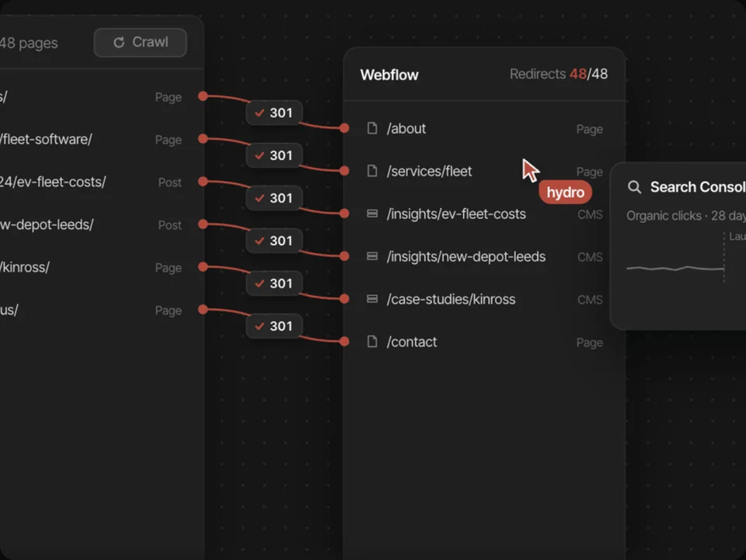Click the Crawl button
The image size is (746, 560).
click(x=141, y=42)
